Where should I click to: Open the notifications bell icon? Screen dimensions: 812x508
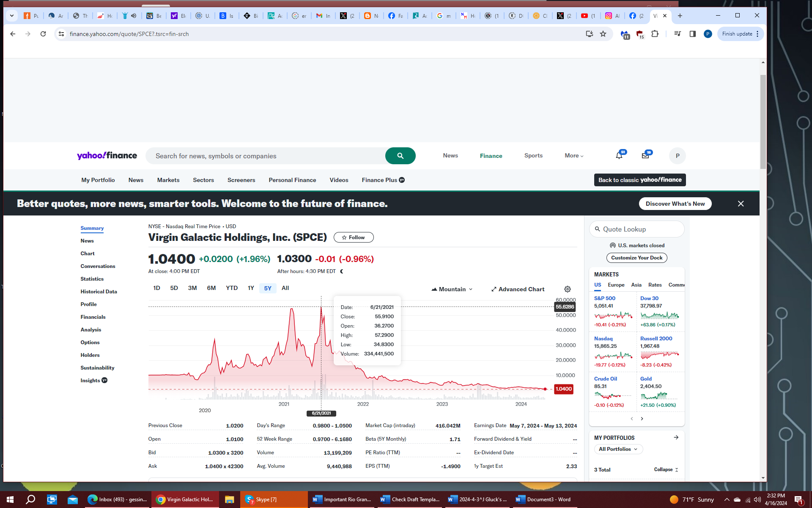[619, 156]
